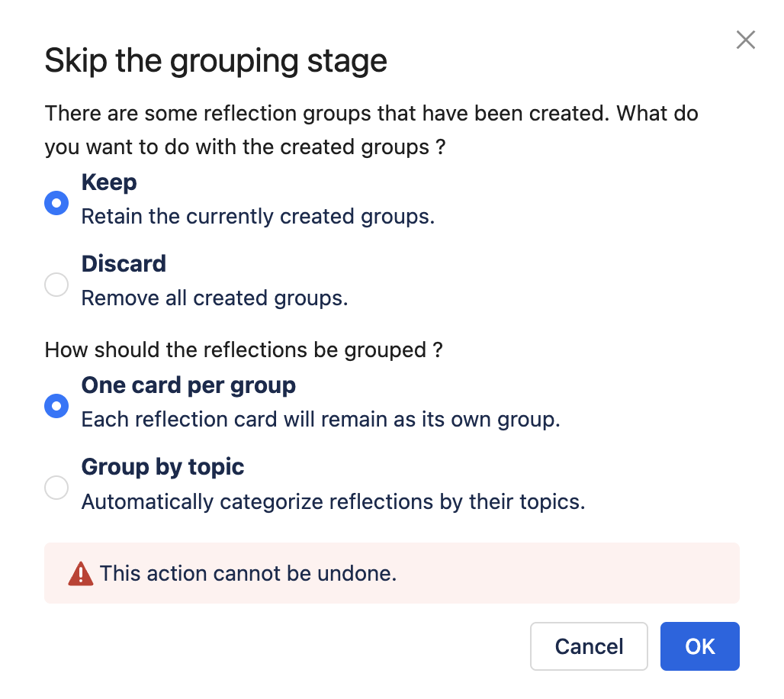Click 'Automatically categorize reflections' description
The width and height of the screenshot is (784, 699).
333,502
